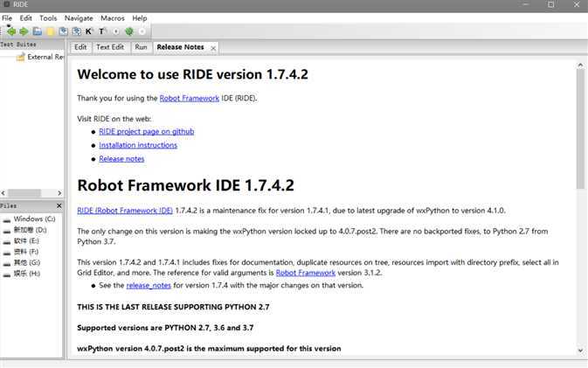Maximize the RIDE window
The width and height of the screenshot is (588, 368).
(x=551, y=4)
